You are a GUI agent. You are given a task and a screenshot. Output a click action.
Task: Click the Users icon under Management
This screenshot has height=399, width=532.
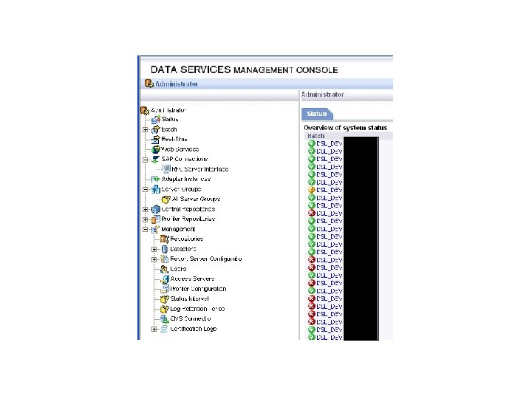tap(165, 269)
